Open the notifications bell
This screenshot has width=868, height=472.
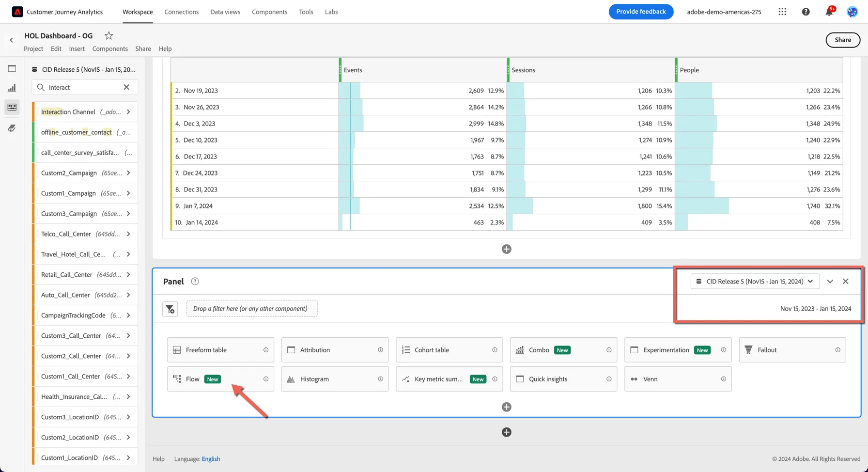click(x=829, y=12)
